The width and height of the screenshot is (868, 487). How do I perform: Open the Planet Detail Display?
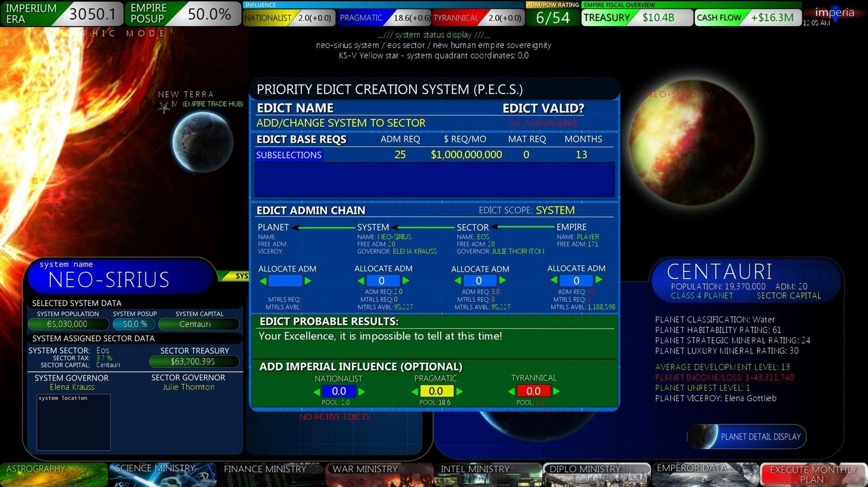[747, 436]
